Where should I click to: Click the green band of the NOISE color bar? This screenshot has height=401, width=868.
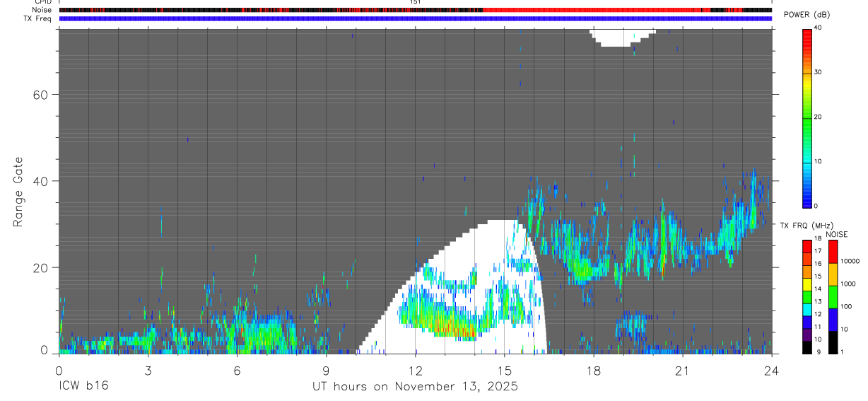click(x=833, y=297)
